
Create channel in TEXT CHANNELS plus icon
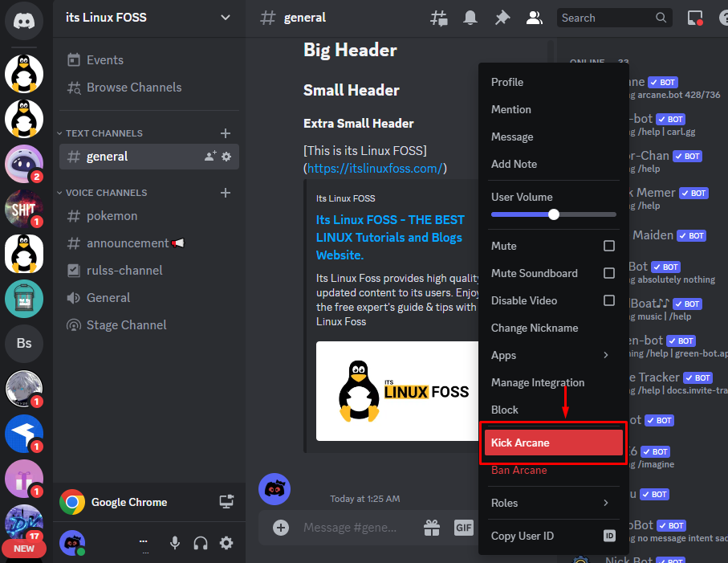coord(226,133)
